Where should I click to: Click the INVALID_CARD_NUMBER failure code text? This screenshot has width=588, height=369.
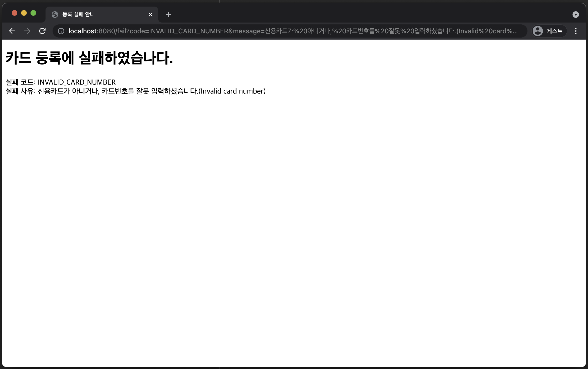point(76,82)
